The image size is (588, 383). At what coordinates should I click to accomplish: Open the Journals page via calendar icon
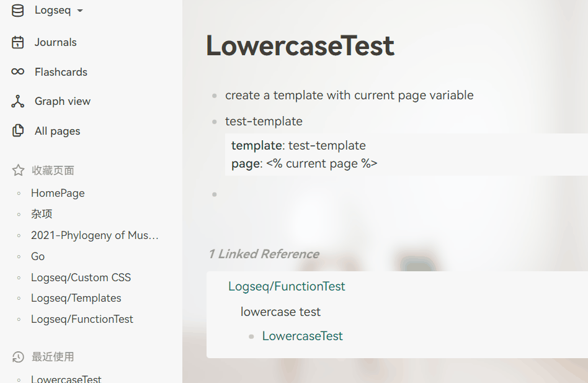point(17,42)
